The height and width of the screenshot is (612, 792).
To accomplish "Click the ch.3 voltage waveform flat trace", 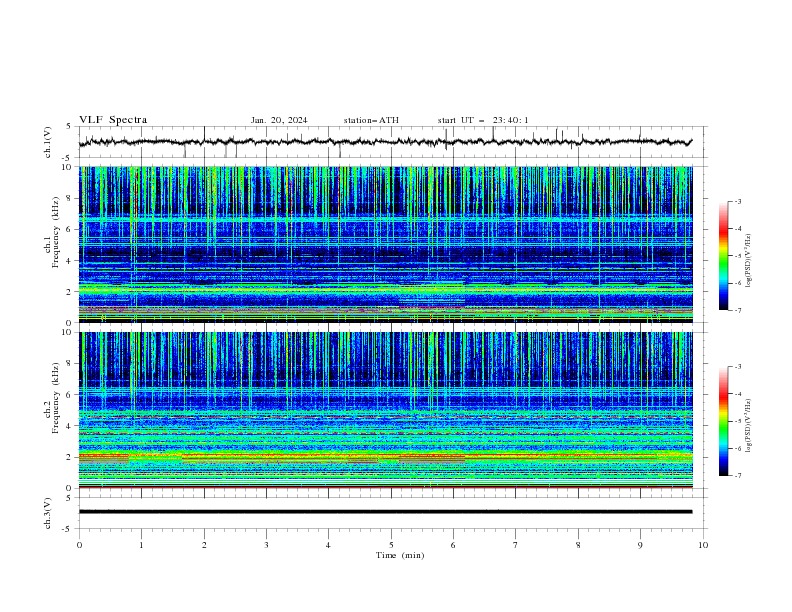I will [385, 512].
